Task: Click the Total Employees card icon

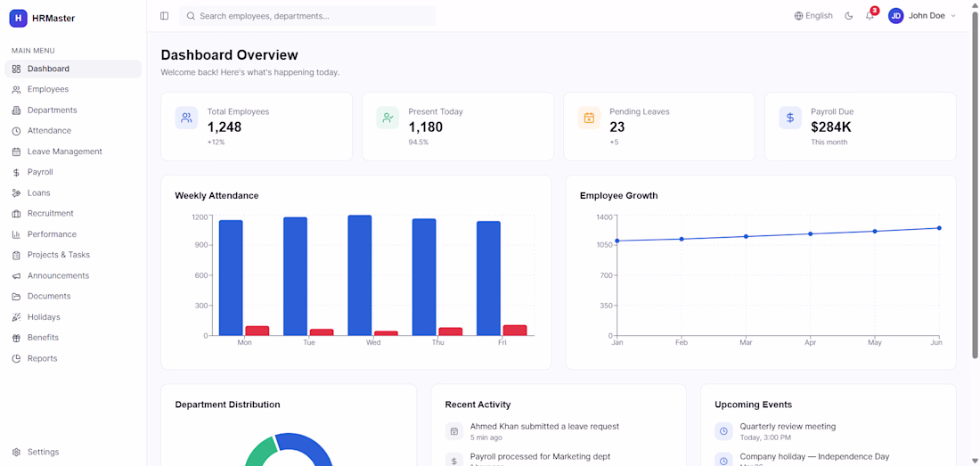Action: click(x=186, y=118)
